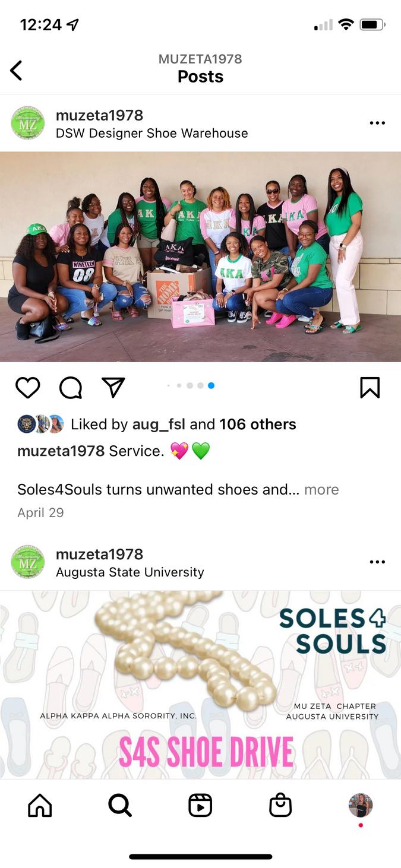Tap the back arrow icon
The height and width of the screenshot is (868, 401).
16,71
